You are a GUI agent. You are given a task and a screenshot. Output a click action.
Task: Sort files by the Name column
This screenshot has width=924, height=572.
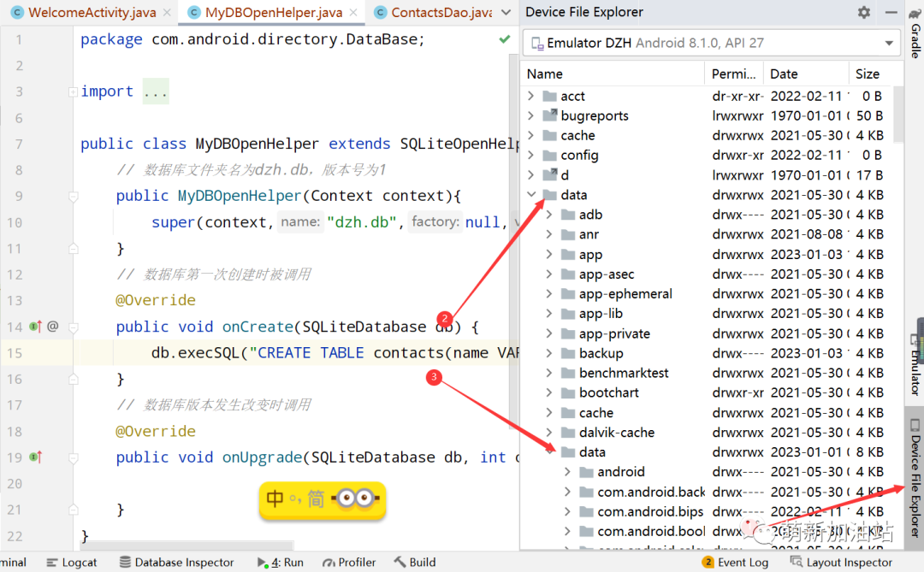(x=613, y=74)
